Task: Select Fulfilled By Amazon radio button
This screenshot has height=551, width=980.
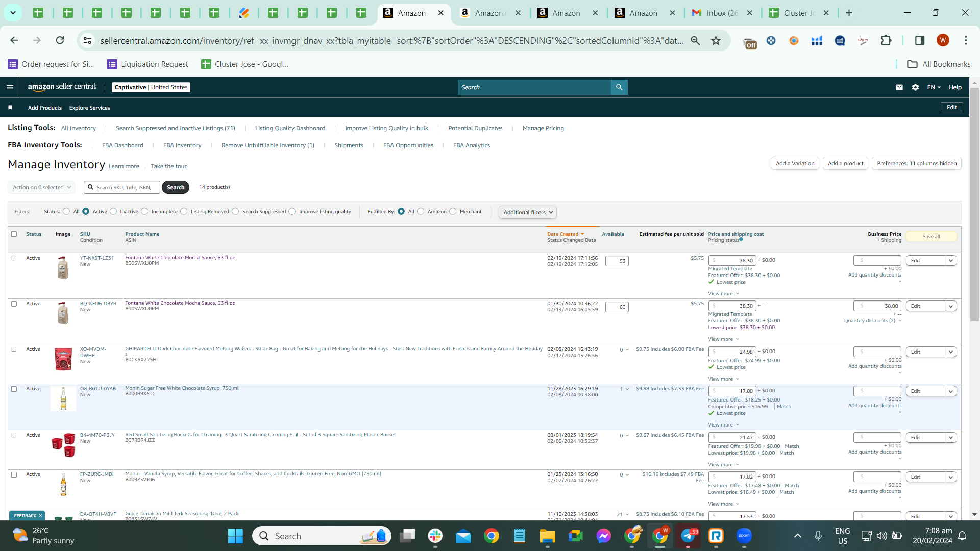Action: [421, 211]
